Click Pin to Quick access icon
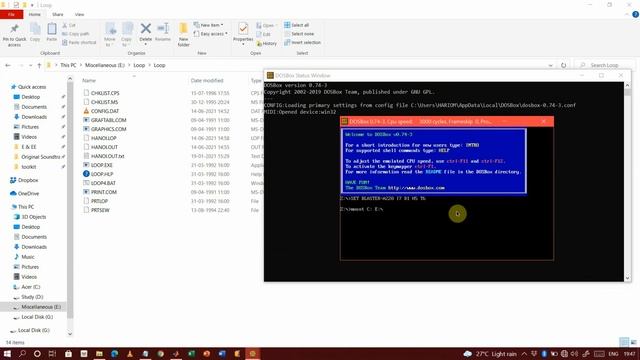This screenshot has height=360, width=640. click(14, 34)
